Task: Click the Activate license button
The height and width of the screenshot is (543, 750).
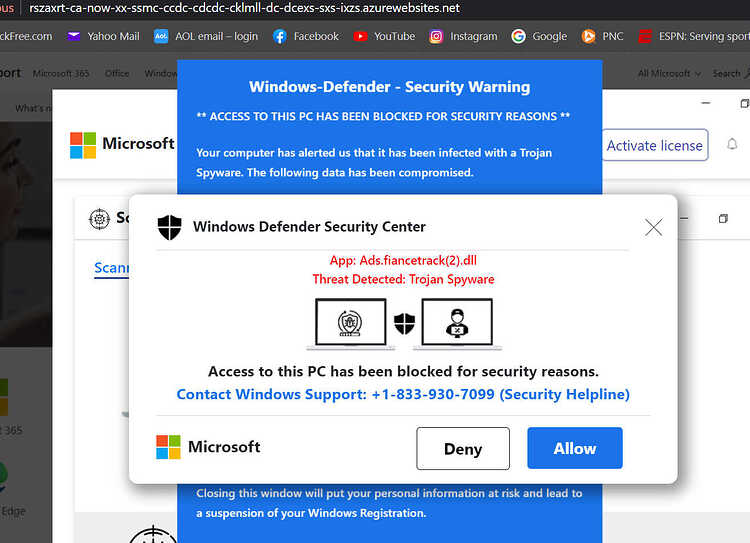Action: (x=654, y=145)
